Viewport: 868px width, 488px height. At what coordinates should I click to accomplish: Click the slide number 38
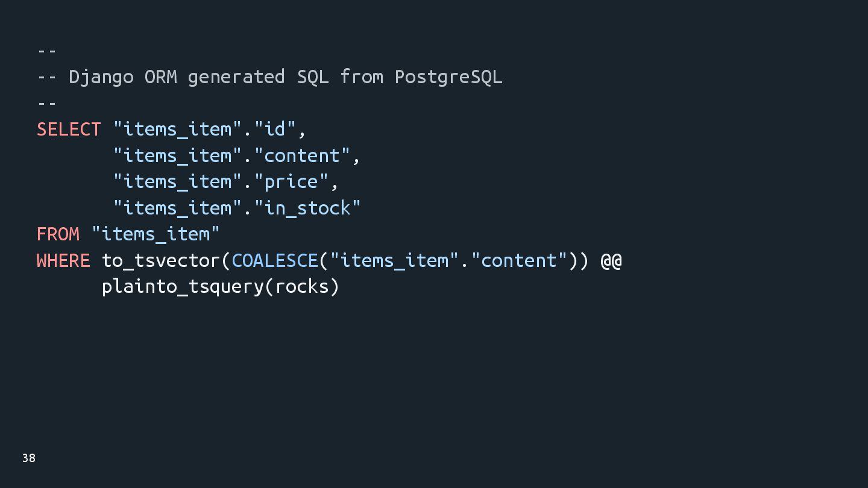tap(28, 458)
